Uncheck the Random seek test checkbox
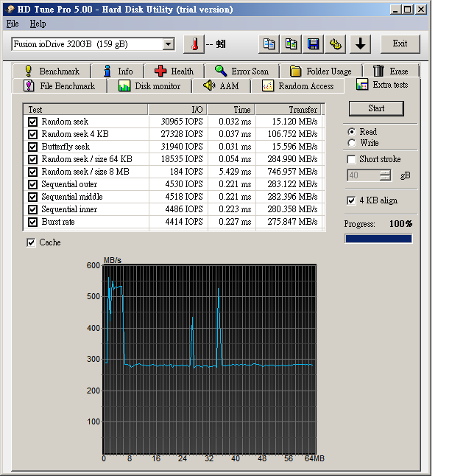 click(32, 122)
